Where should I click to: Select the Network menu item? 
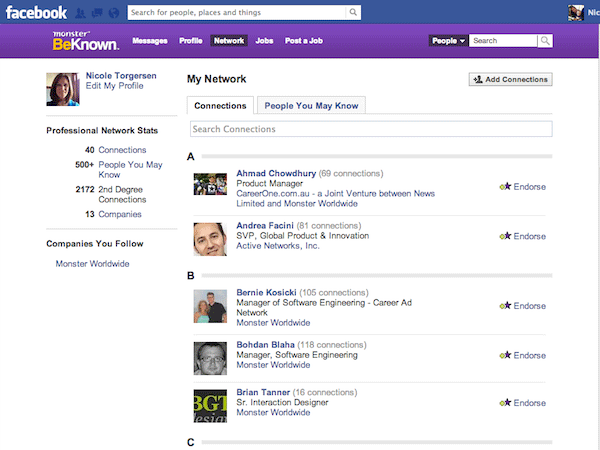tap(229, 41)
